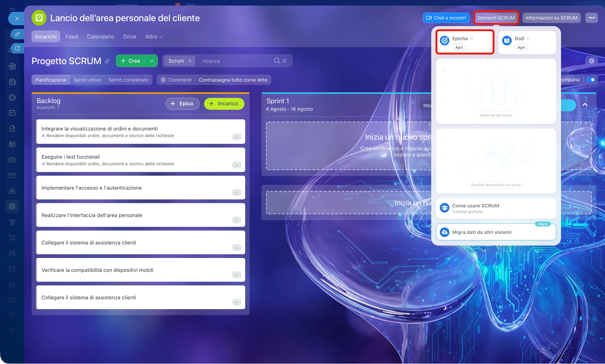Expand the Crea button dropdown arrow

(151, 61)
